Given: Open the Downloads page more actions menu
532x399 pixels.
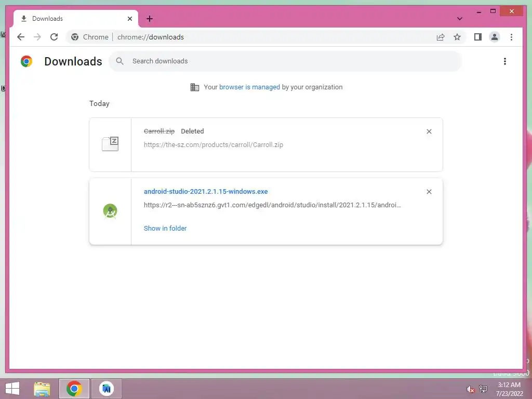Looking at the screenshot, I should coord(505,61).
